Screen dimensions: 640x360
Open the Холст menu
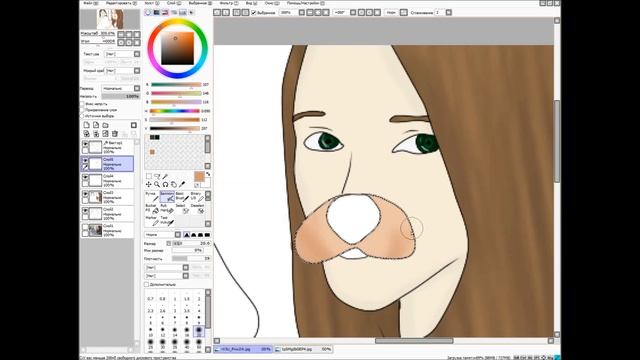pos(151,3)
